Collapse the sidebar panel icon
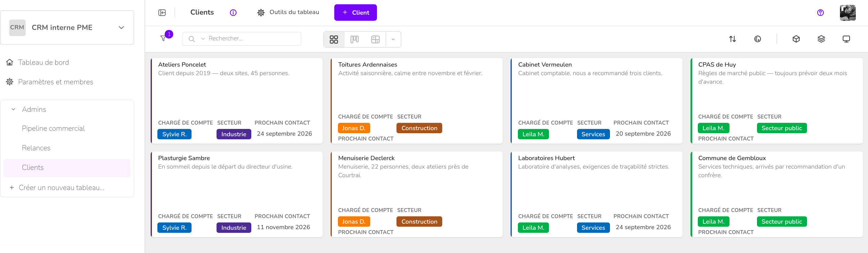 (162, 13)
